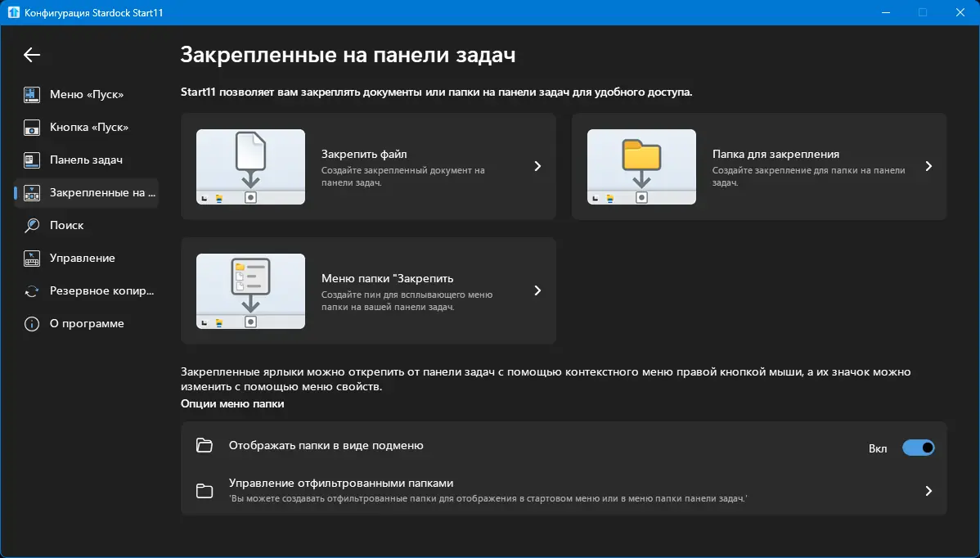The width and height of the screenshot is (980, 558).
Task: Click folder icon beside Отображать папки в виде подменю
Action: pyautogui.click(x=205, y=446)
